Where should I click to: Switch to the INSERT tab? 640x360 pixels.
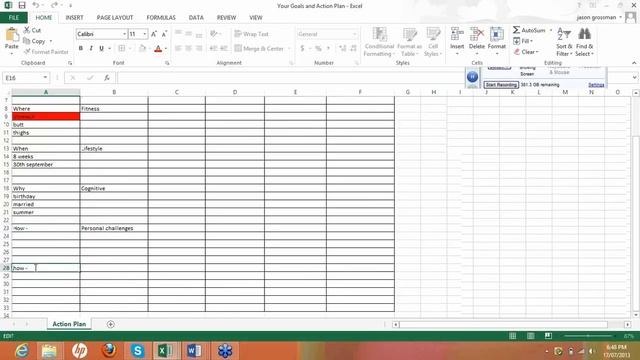[x=74, y=18]
